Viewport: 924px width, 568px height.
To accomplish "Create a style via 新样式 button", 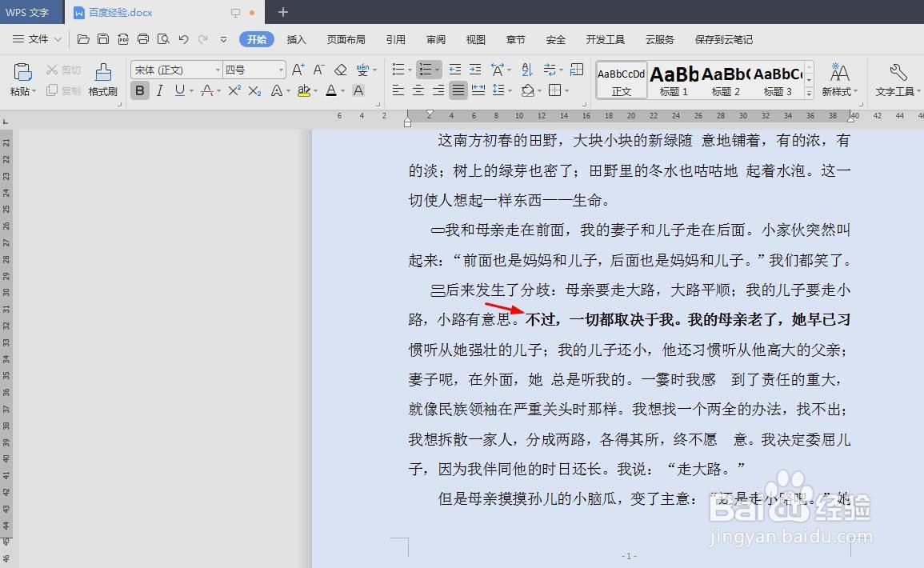I will coord(840,80).
